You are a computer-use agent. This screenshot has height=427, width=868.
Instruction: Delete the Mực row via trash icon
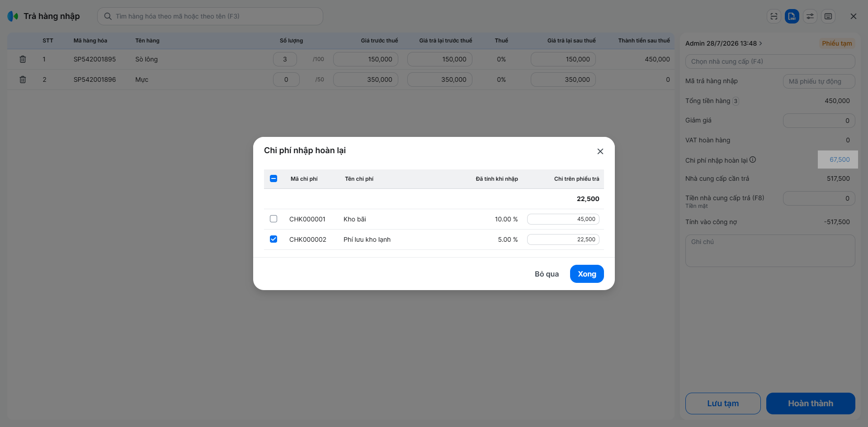(x=23, y=80)
